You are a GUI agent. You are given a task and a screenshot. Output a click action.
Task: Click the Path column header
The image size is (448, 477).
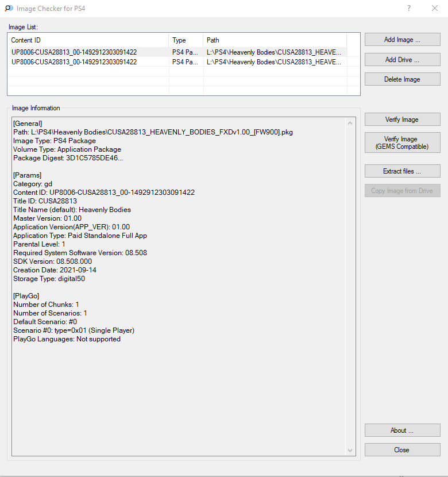pyautogui.click(x=275, y=40)
